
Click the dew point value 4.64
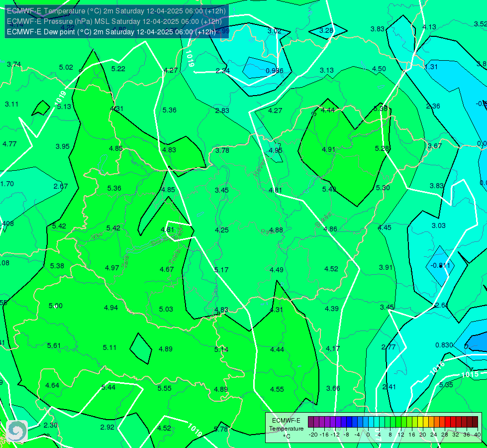52,385
